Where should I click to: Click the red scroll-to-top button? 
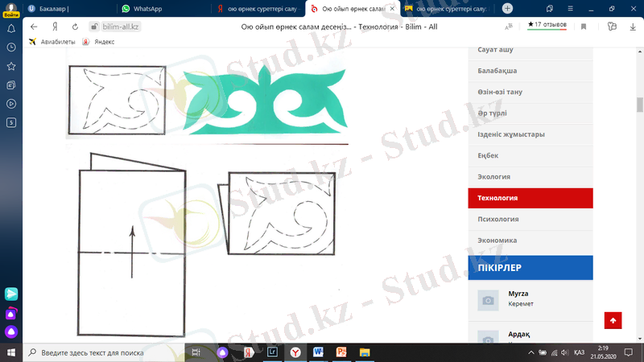[613, 320]
